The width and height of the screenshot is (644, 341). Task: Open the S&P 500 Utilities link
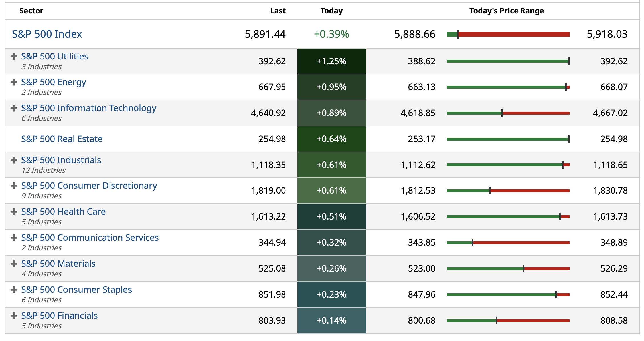[54, 57]
